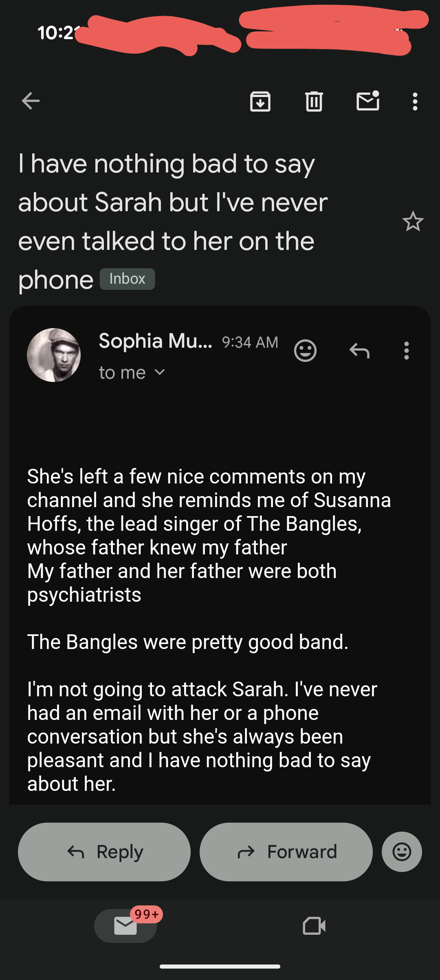Open message-level three-dot options menu

(406, 351)
